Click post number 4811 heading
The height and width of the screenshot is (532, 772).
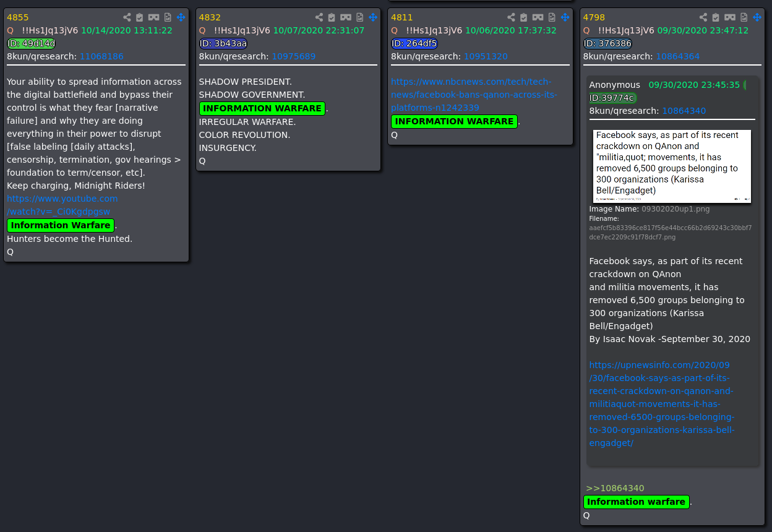tap(401, 17)
